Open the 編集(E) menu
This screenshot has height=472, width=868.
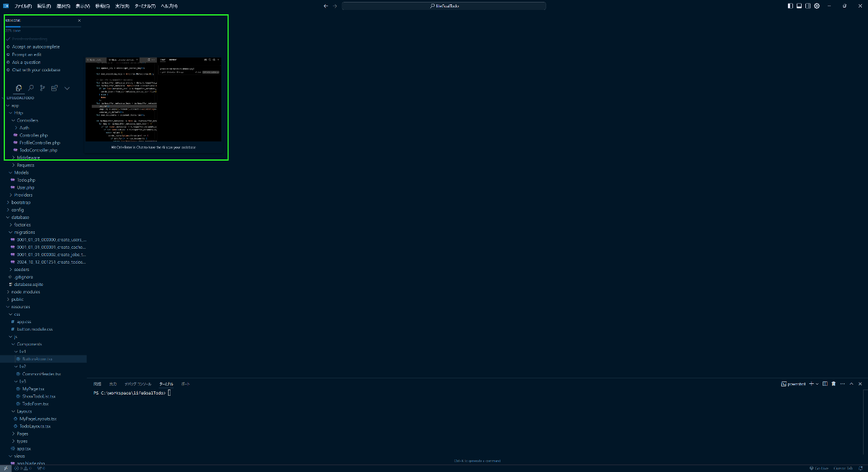coord(44,6)
